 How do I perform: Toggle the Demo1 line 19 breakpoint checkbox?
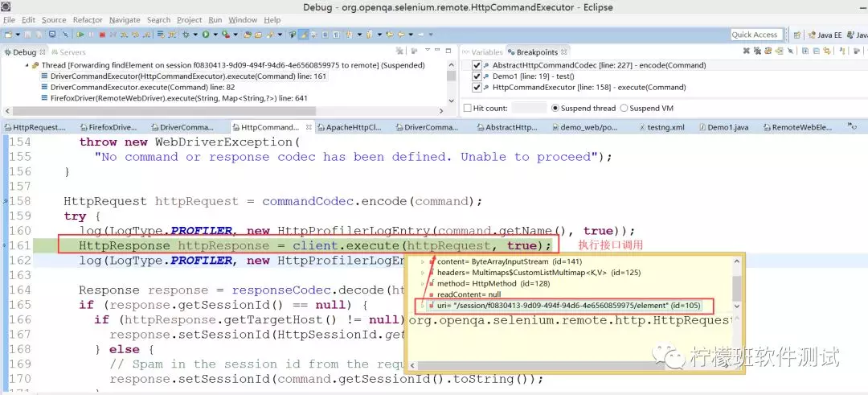pyautogui.click(x=477, y=76)
